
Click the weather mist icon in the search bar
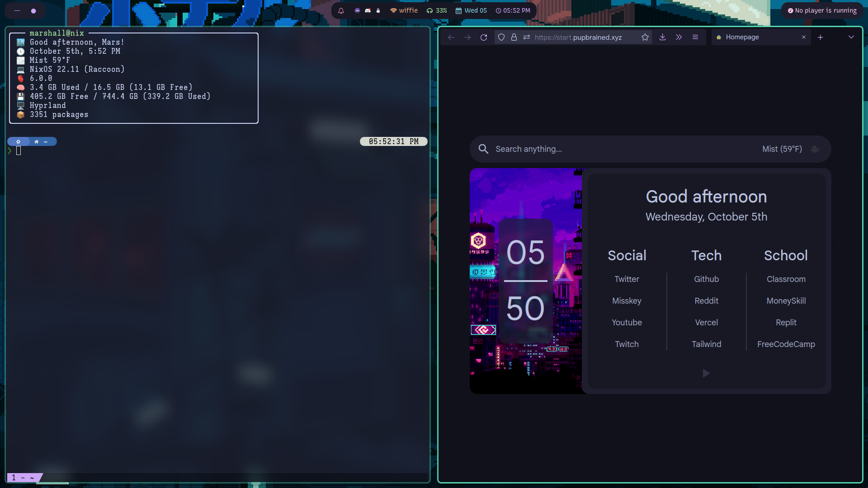click(815, 149)
